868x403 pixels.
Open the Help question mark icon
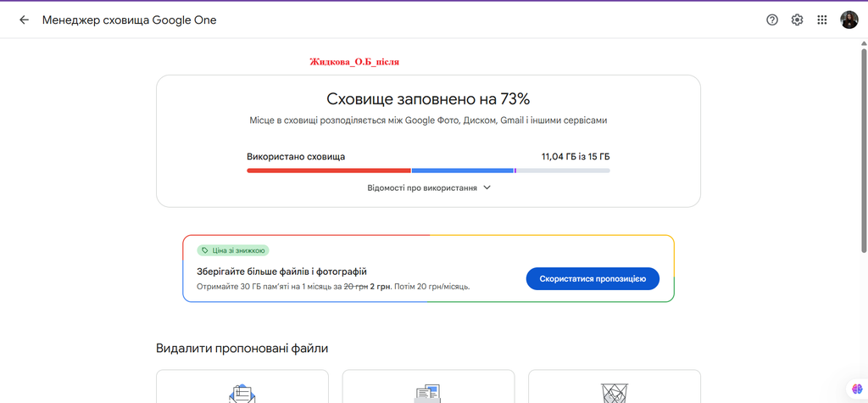772,20
